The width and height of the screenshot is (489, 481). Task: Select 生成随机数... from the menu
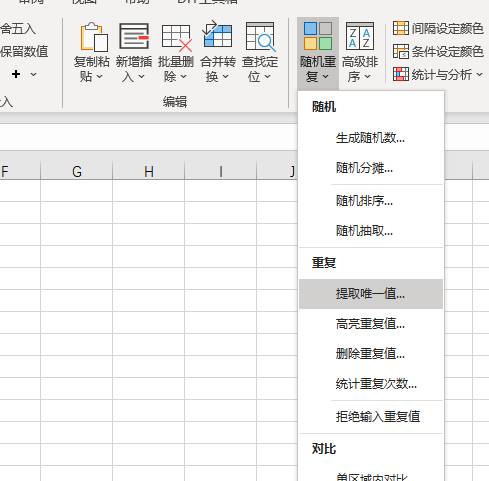pyautogui.click(x=371, y=138)
